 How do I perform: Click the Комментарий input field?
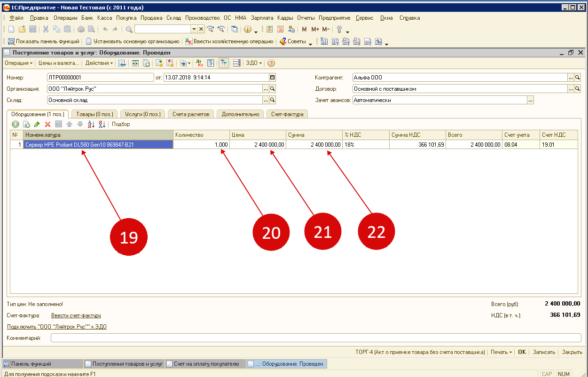pyautogui.click(x=315, y=338)
